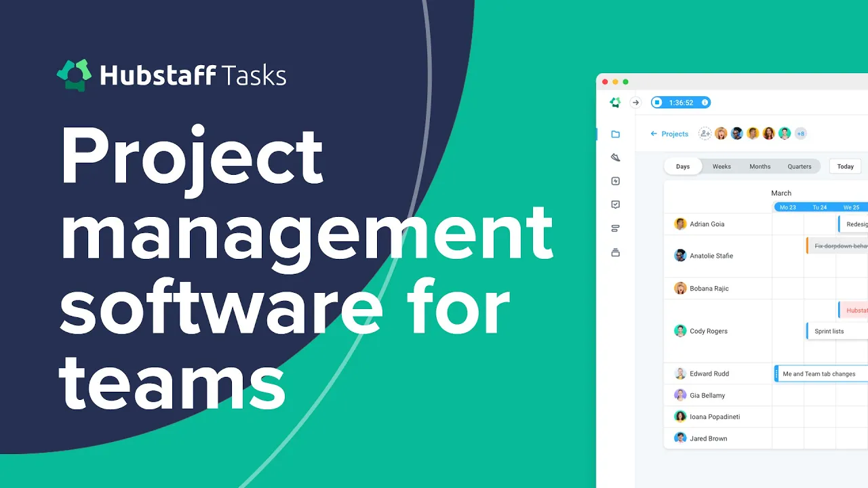Switch to Weeks view

722,166
